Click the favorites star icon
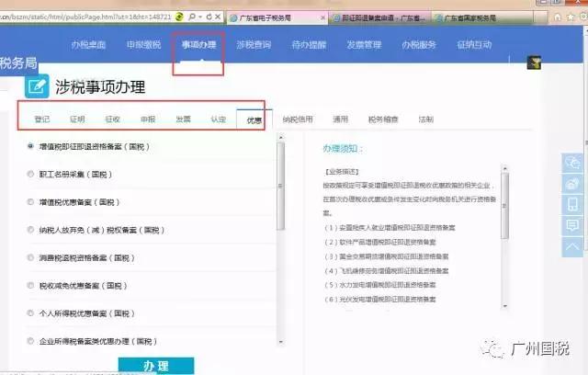Screen dimensions: 588x375 click(x=571, y=17)
